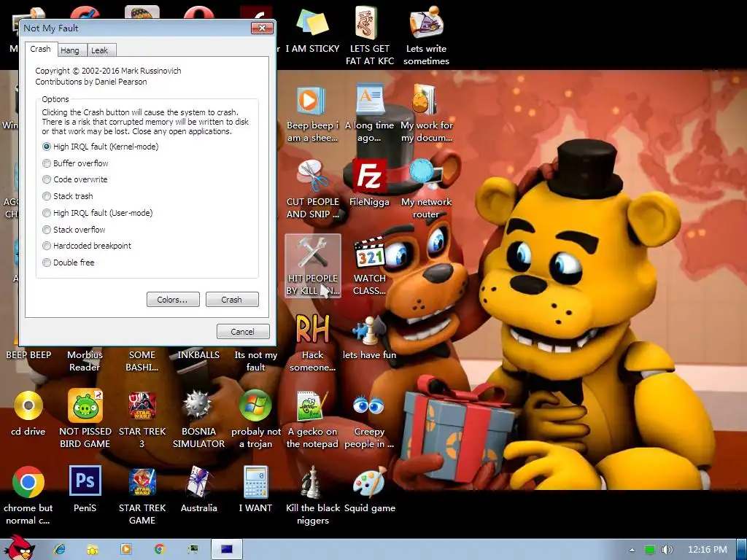Open the folder icon on the taskbar
This screenshot has height=560, width=747.
tap(93, 550)
